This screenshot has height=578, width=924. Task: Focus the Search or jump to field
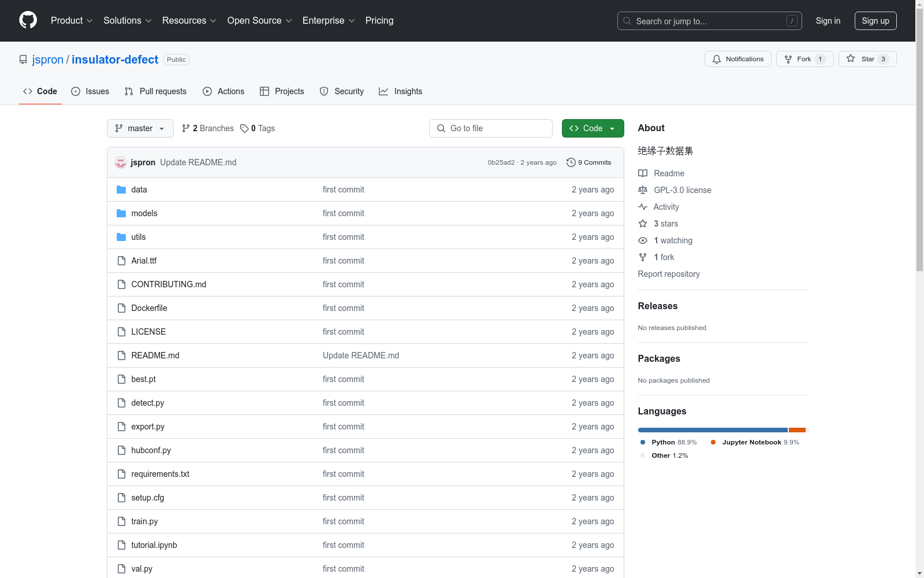[x=710, y=21]
